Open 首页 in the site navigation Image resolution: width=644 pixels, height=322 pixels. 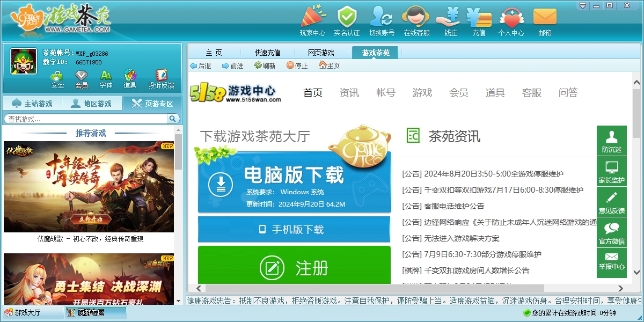313,93
